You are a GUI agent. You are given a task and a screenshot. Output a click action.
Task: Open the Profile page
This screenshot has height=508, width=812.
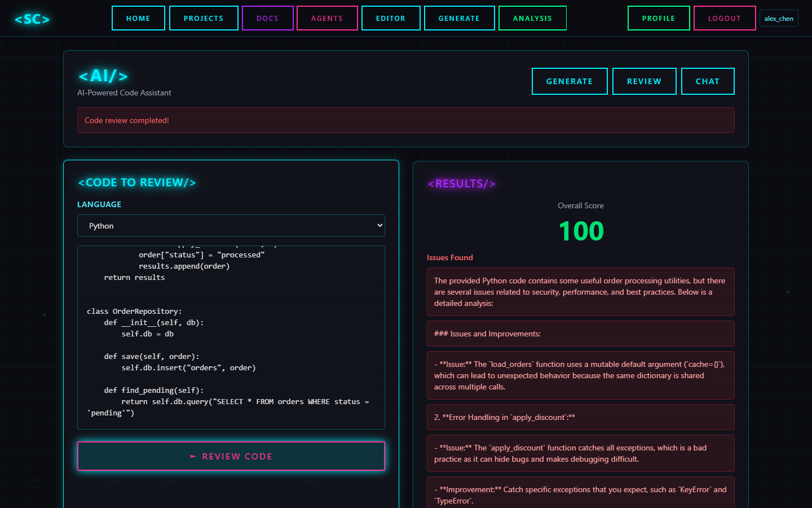pyautogui.click(x=659, y=18)
